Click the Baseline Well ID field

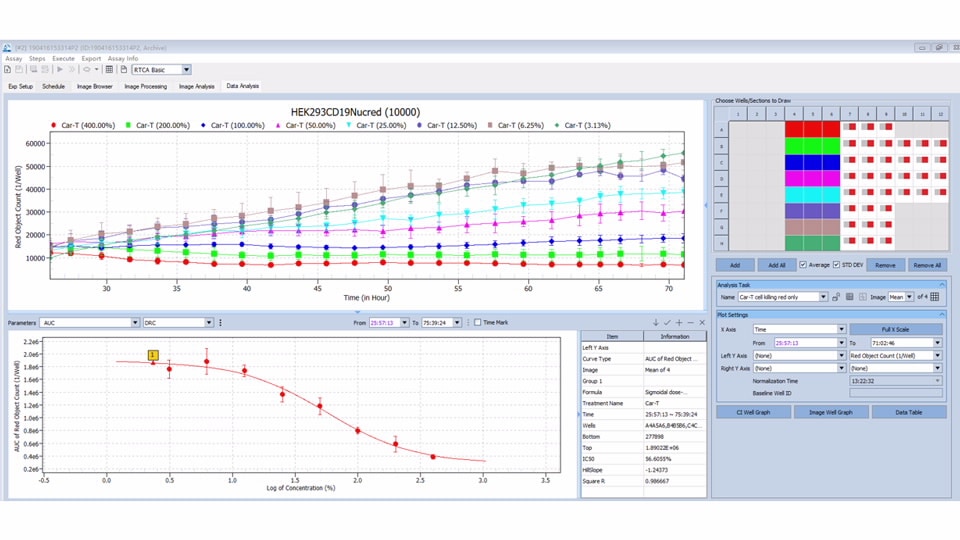click(x=894, y=392)
